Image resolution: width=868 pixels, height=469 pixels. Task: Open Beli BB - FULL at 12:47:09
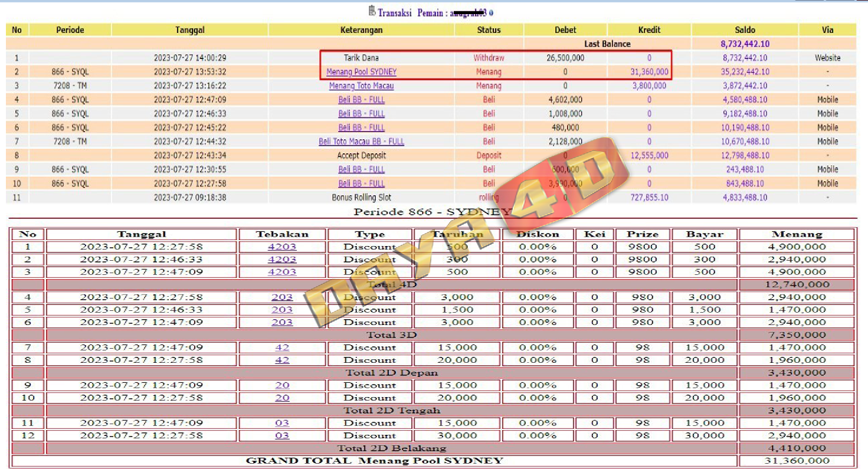[x=361, y=100]
